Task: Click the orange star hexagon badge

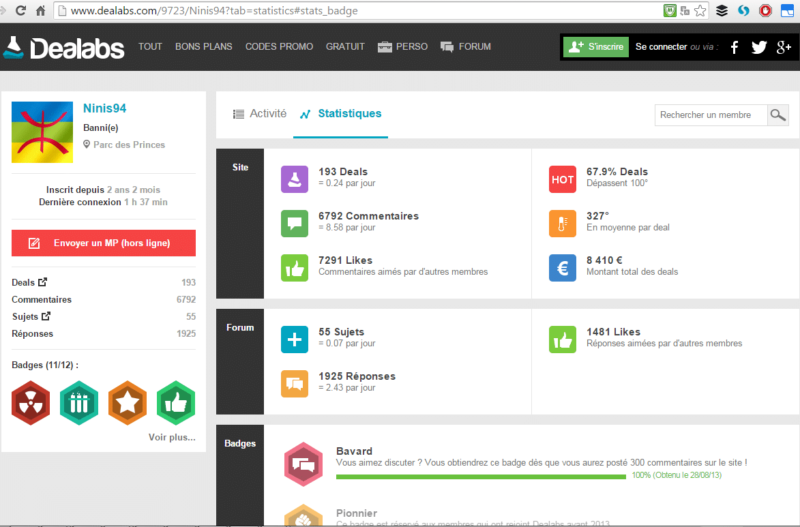Action: pos(127,401)
